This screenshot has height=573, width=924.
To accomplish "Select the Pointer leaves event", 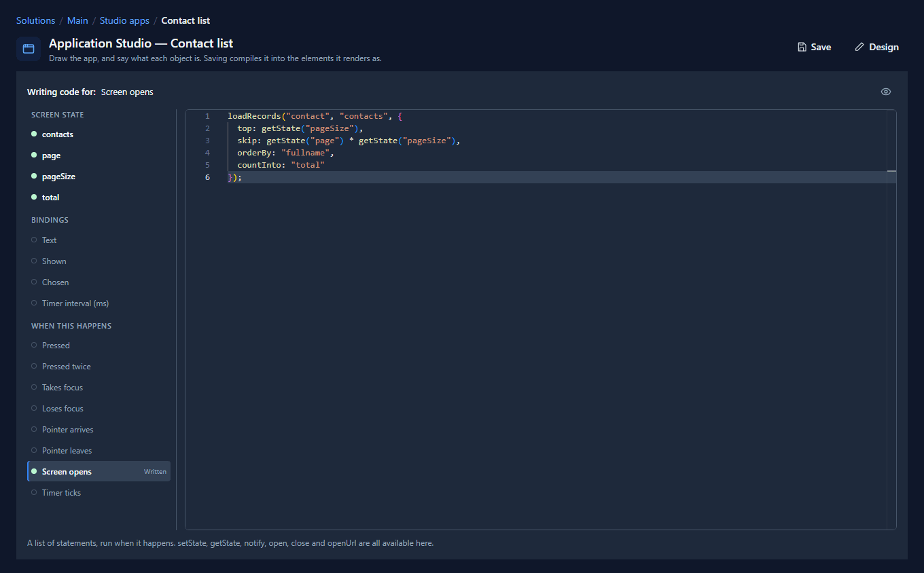I will click(99, 451).
